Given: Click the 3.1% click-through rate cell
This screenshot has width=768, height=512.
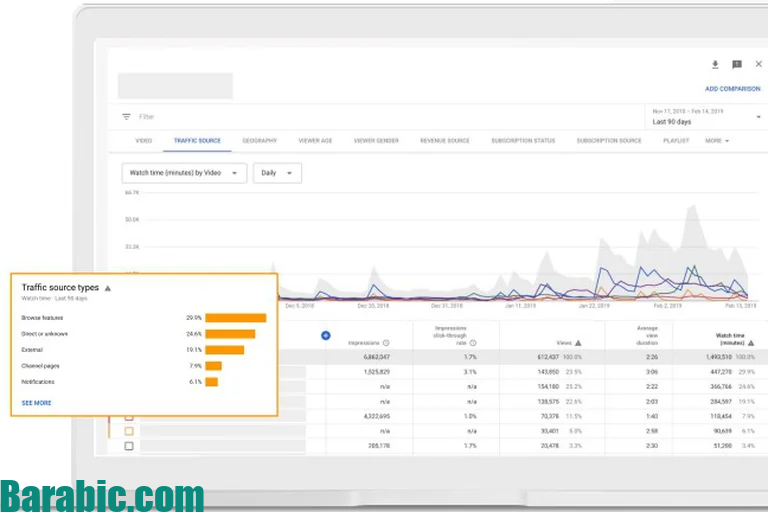Looking at the screenshot, I should (x=470, y=372).
